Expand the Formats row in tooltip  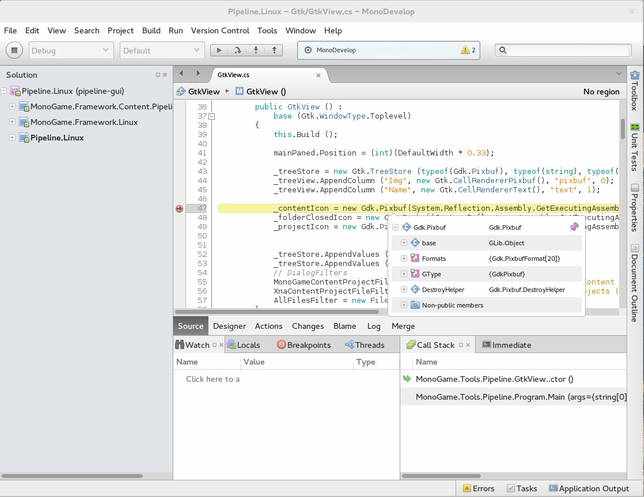[404, 258]
